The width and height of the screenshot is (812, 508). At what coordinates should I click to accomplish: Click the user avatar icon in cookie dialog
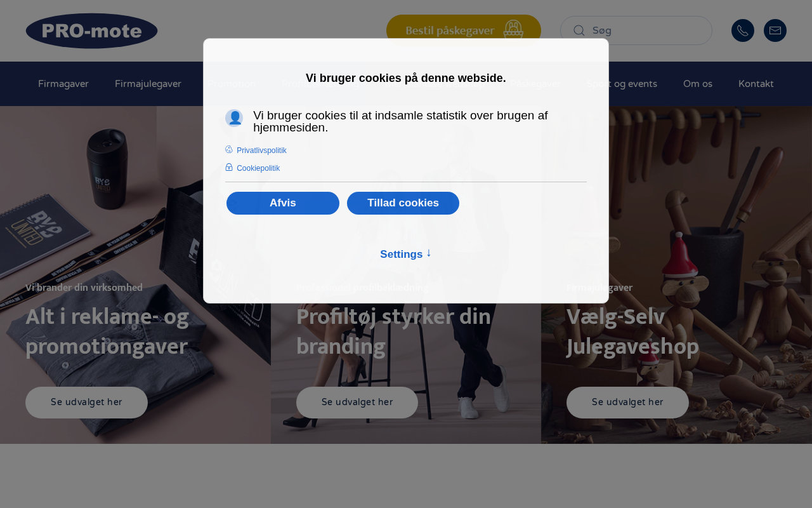pos(234,118)
